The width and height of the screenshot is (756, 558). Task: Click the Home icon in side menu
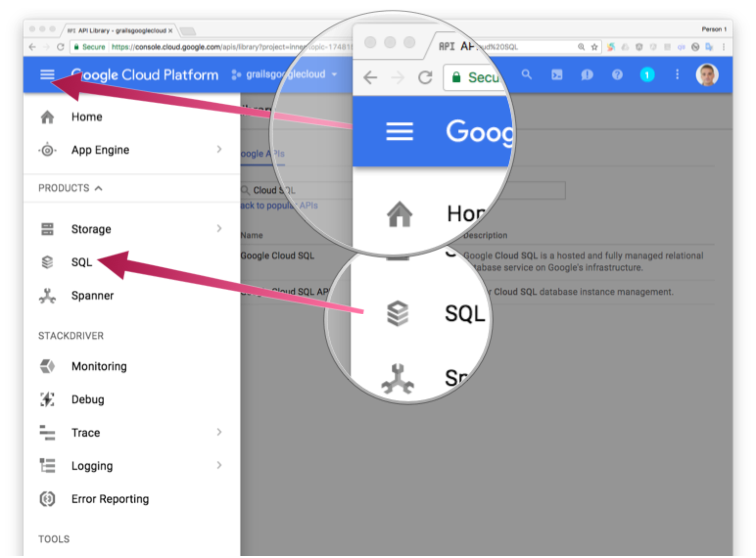point(47,117)
